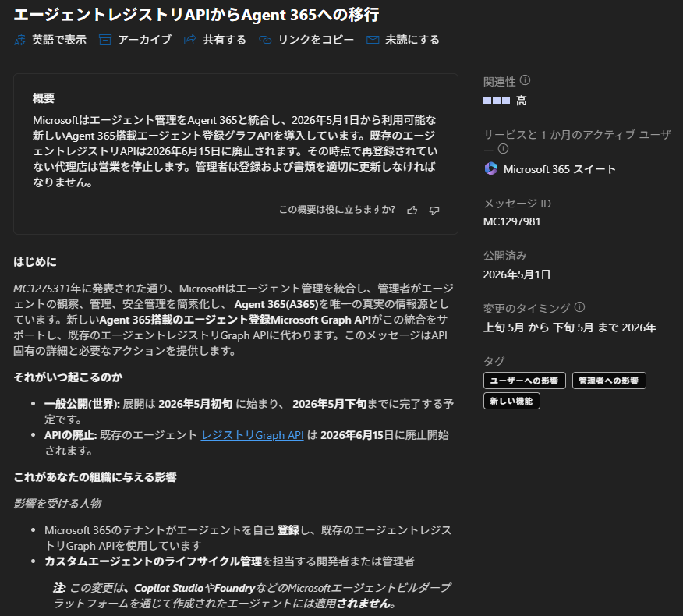Click the これがあなたの組織に与える影響 heading
The width and height of the screenshot is (683, 616).
click(x=95, y=477)
